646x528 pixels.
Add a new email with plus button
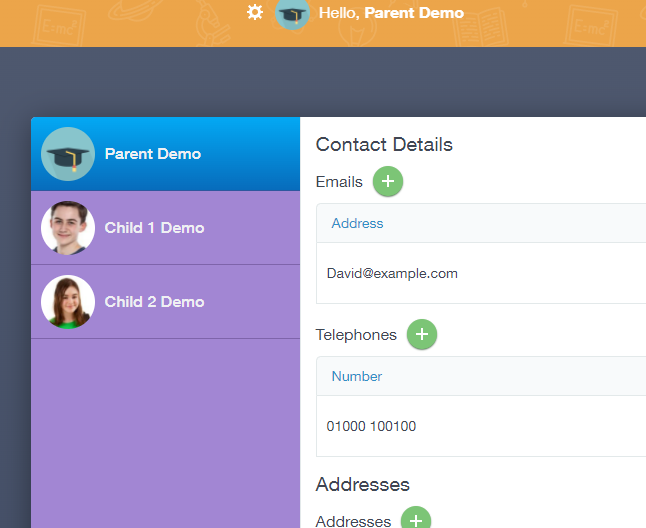coord(388,182)
